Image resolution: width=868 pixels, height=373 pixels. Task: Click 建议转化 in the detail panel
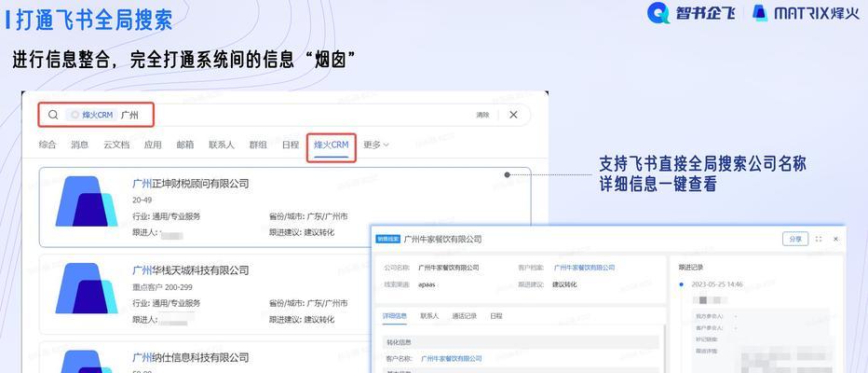click(x=564, y=284)
